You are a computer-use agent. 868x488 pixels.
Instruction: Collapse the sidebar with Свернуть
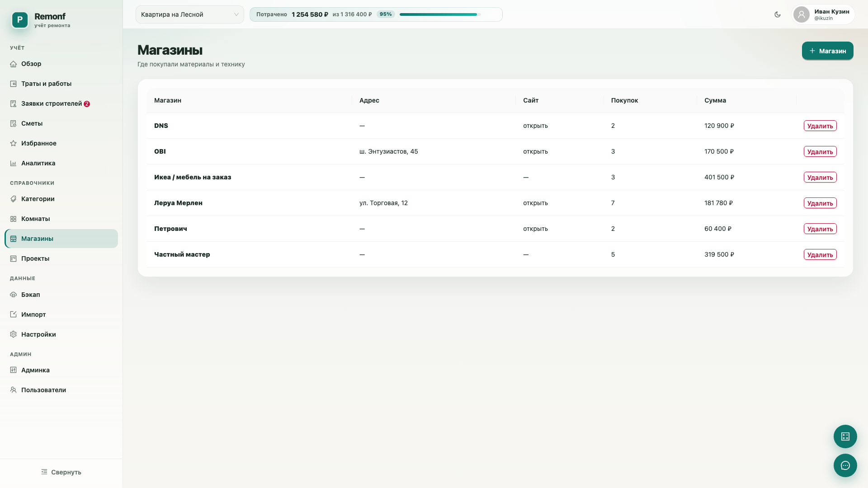point(61,472)
